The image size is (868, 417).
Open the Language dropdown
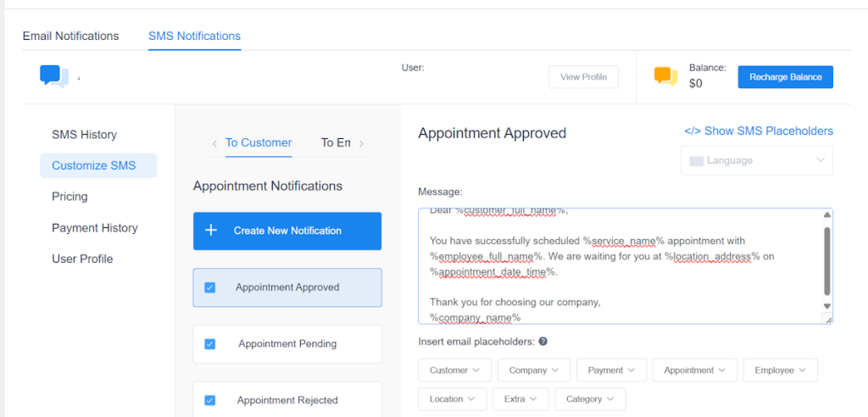point(756,160)
